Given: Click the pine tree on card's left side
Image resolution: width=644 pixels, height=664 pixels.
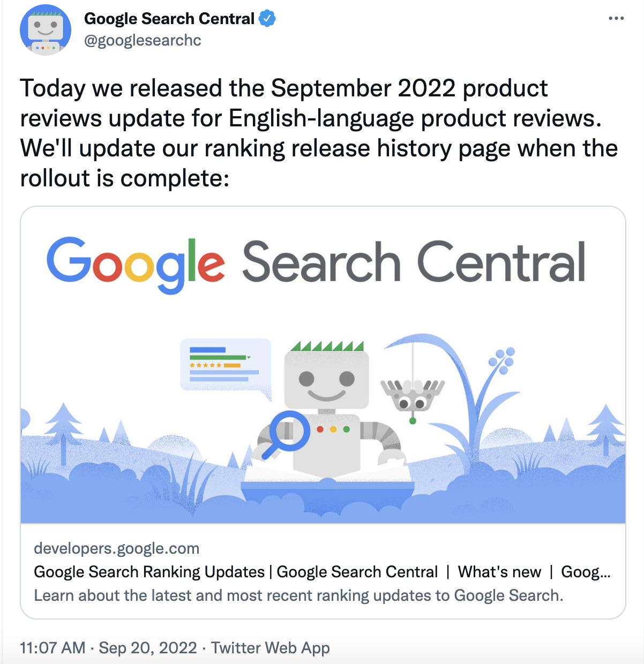Looking at the screenshot, I should coord(64,428).
